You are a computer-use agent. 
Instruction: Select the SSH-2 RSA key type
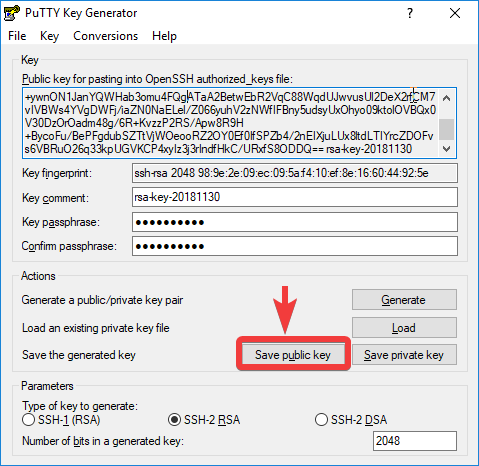pyautogui.click(x=174, y=420)
